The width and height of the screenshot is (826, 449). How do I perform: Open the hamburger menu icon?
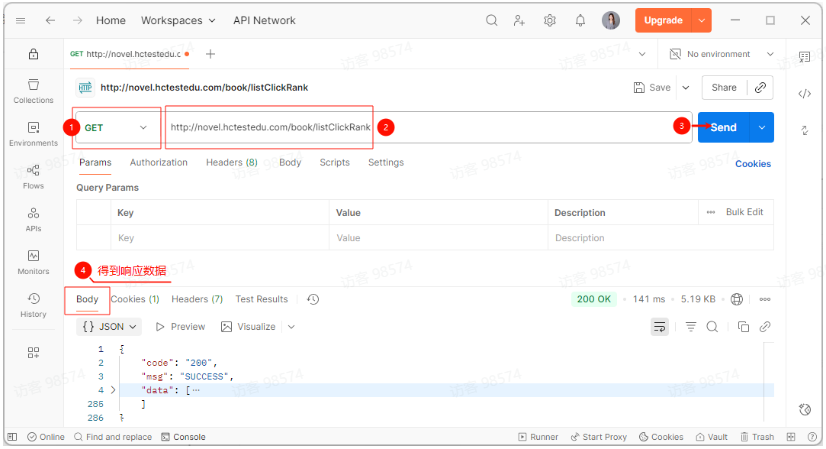21,21
